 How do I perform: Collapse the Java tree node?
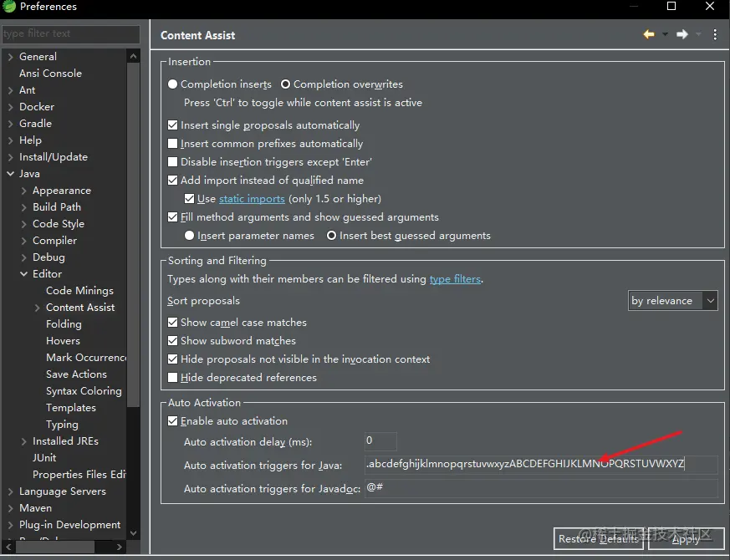click(10, 174)
